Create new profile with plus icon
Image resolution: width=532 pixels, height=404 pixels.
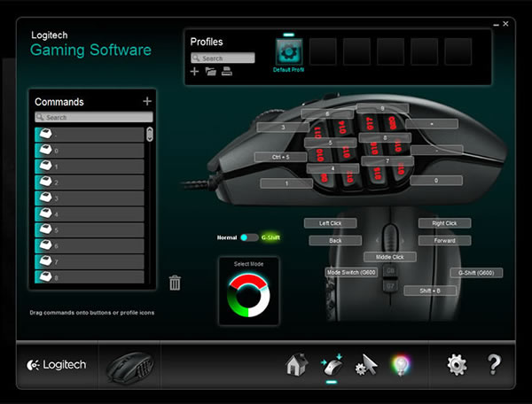[x=194, y=72]
